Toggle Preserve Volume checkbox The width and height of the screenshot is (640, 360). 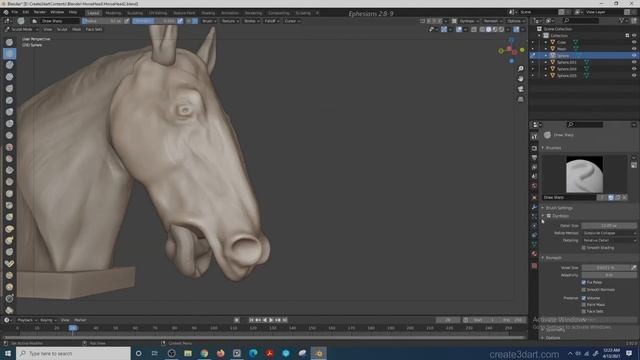pyautogui.click(x=584, y=298)
